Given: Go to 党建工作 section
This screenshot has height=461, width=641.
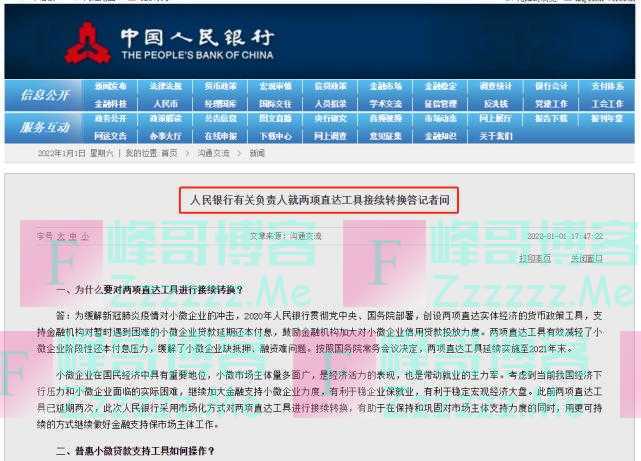Looking at the screenshot, I should tap(551, 104).
